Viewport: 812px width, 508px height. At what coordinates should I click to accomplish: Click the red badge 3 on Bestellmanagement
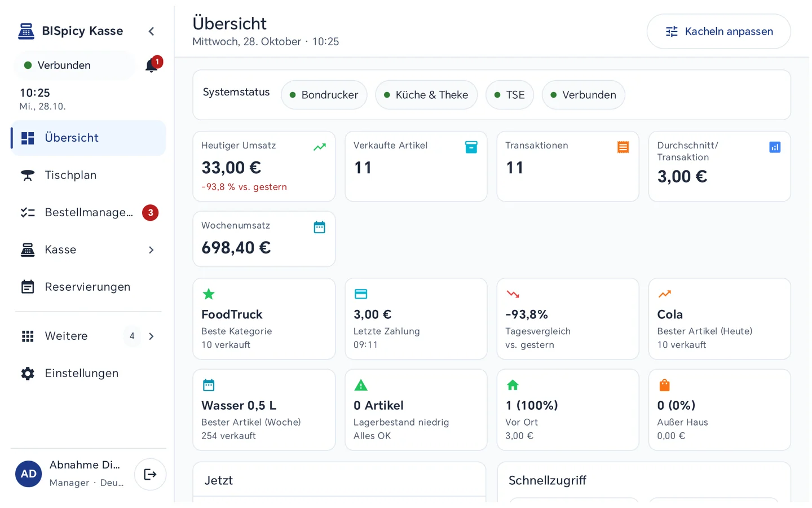pyautogui.click(x=150, y=213)
